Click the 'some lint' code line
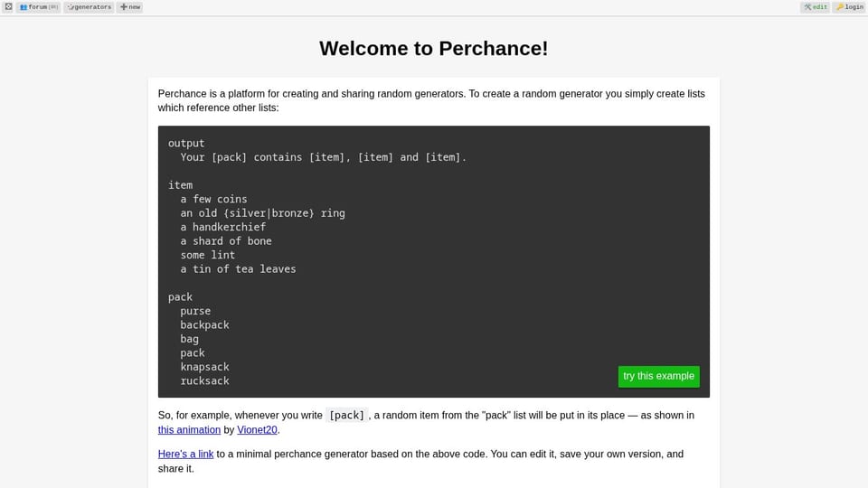The height and width of the screenshot is (488, 868). point(208,255)
